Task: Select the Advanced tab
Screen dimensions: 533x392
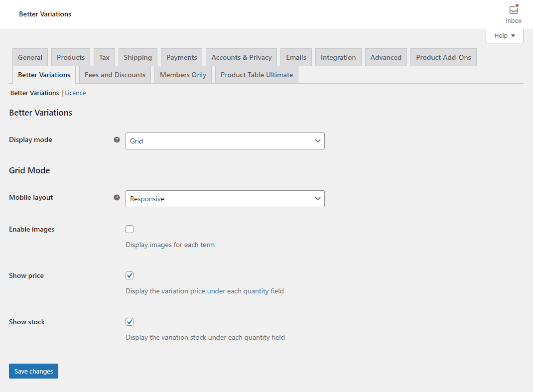Action: coord(386,57)
